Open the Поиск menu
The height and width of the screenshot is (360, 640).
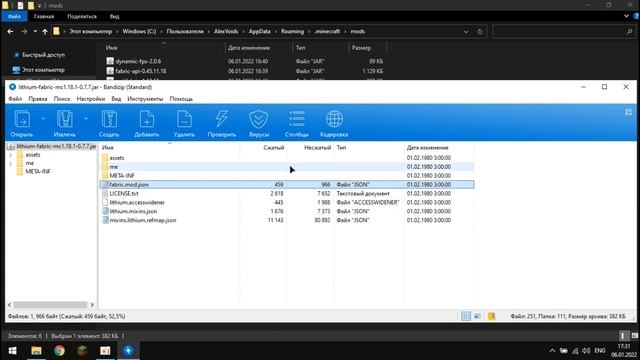(62, 99)
